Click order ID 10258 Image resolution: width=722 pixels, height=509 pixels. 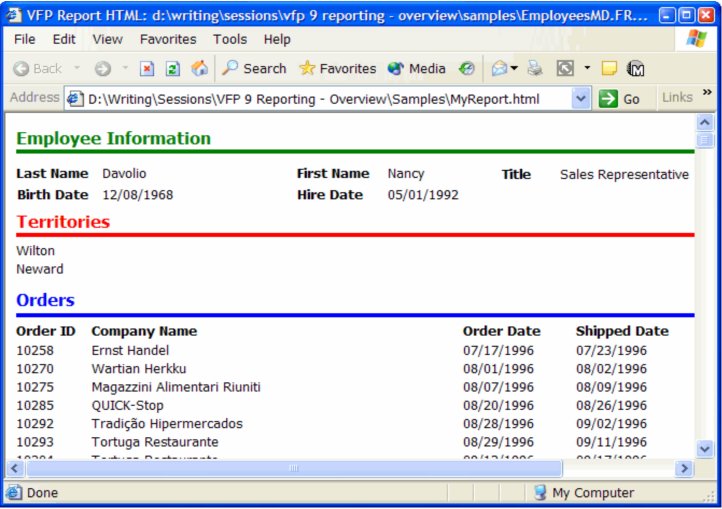coord(35,351)
